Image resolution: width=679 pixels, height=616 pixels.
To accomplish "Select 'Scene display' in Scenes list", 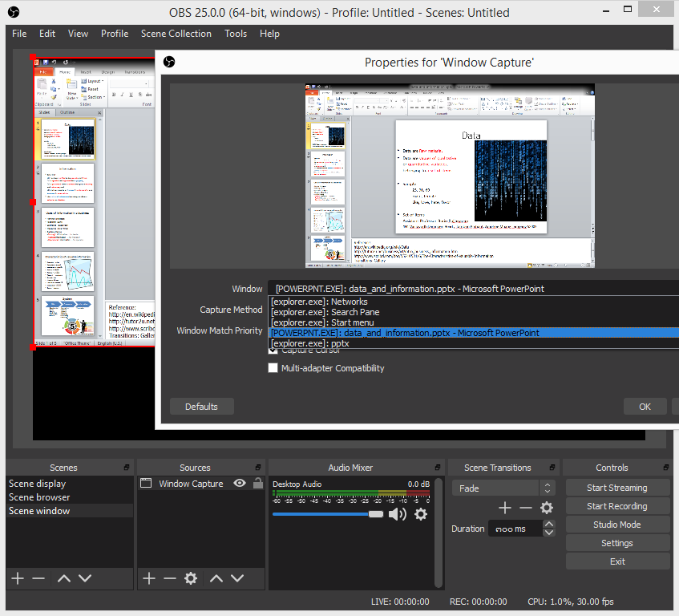I will pos(38,484).
